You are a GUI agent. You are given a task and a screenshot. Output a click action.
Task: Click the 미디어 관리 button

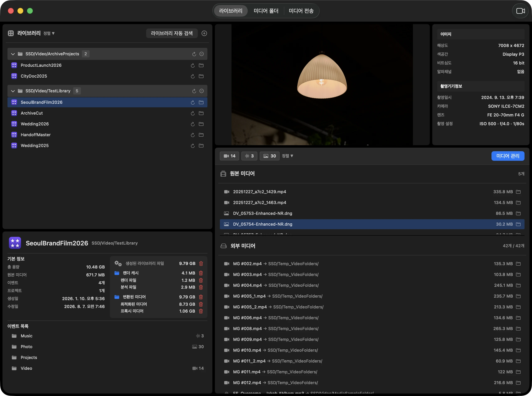tap(508, 156)
